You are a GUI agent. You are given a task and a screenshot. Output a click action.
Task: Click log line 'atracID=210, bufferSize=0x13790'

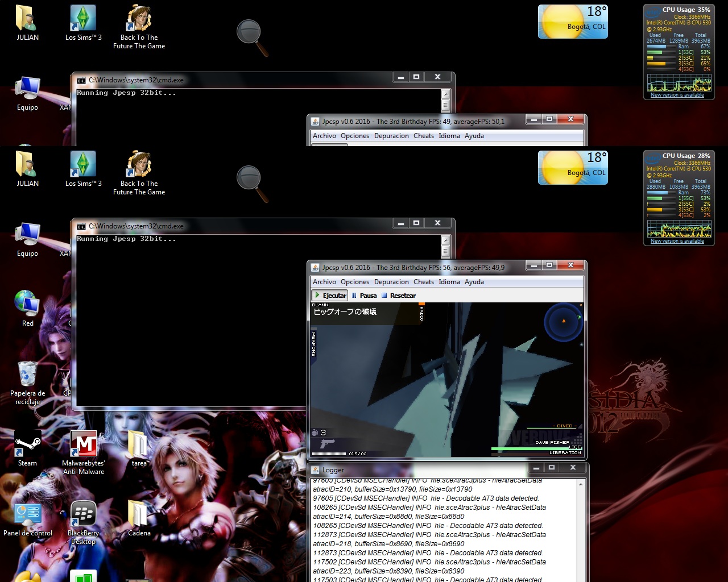392,489
